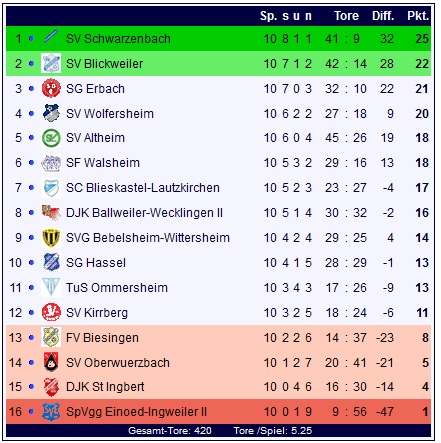This screenshot has width=441, height=443.
Task: Click the TuS Ommersheim team name
Action: [117, 287]
